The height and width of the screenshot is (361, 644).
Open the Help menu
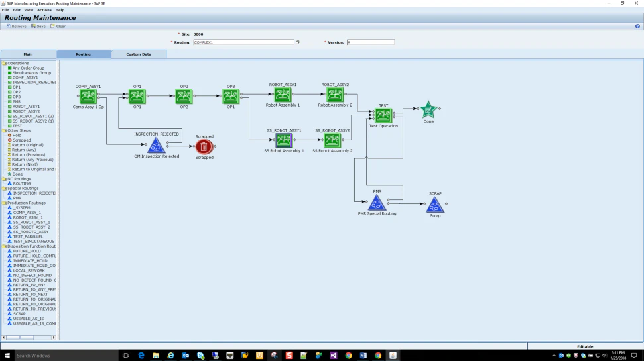[60, 10]
